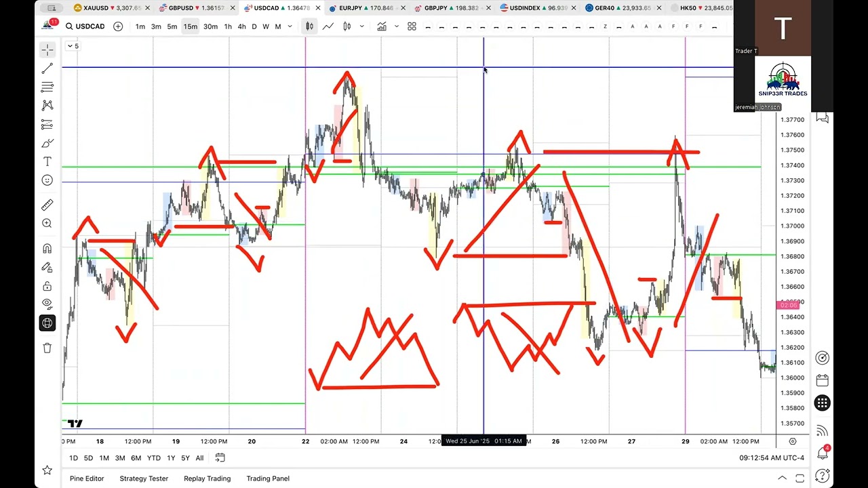Open the Replay Trading panel
This screenshot has height=488, width=868.
pos(207,479)
